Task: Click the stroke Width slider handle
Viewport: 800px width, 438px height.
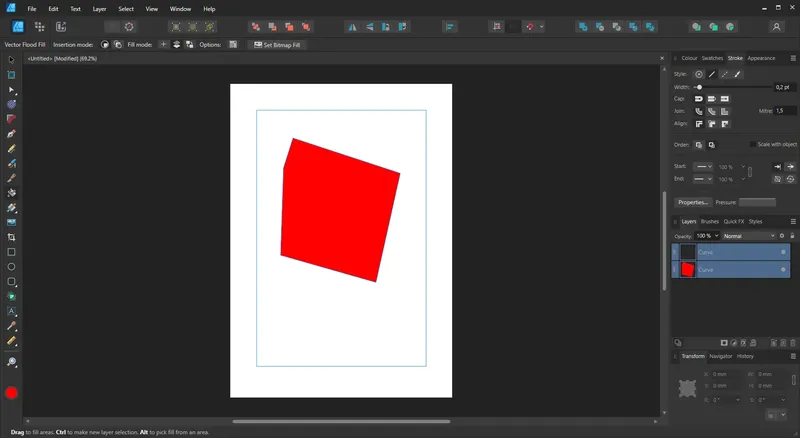Action: click(699, 87)
